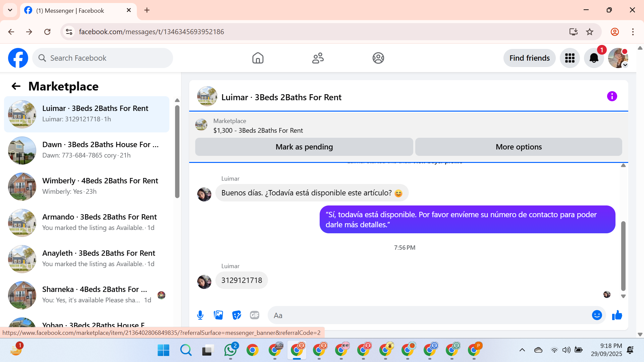
Task: Open the Windows Start menu
Action: 163,350
